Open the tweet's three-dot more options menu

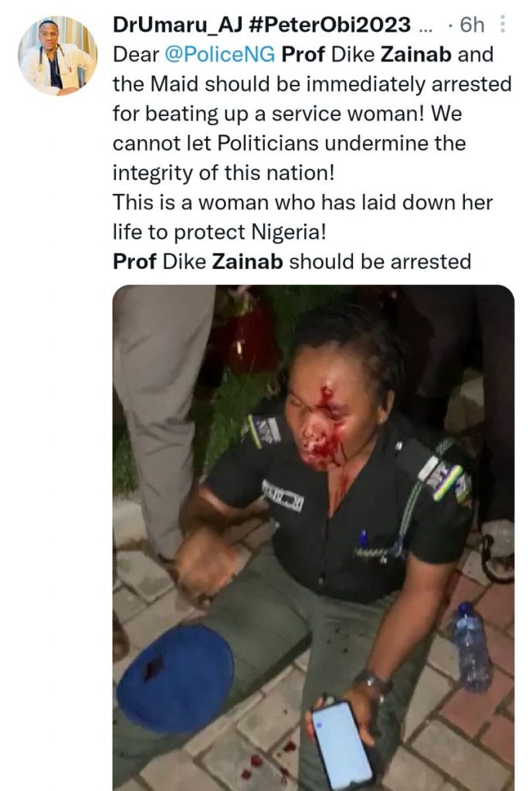point(502,24)
